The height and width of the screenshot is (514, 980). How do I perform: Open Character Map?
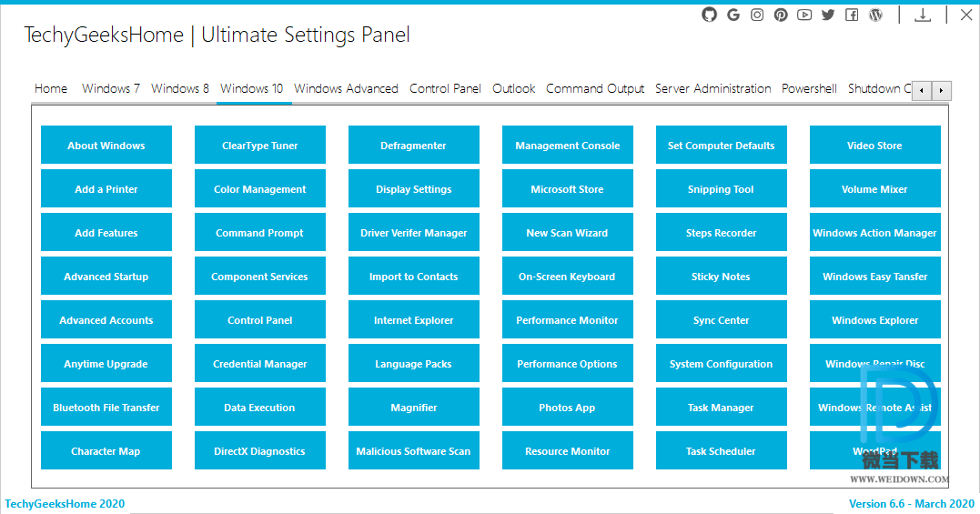106,451
